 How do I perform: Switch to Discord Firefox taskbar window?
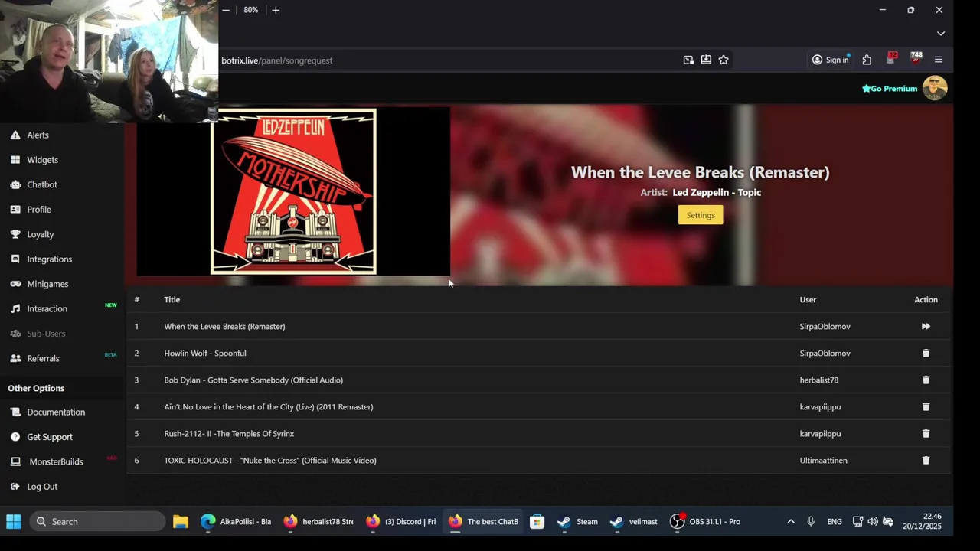click(400, 522)
